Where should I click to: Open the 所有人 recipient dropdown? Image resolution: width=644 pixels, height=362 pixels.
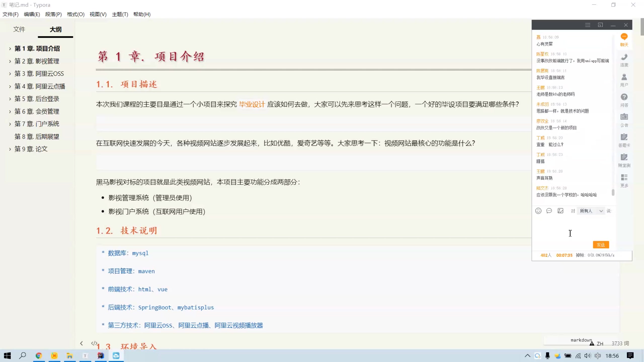point(591,211)
